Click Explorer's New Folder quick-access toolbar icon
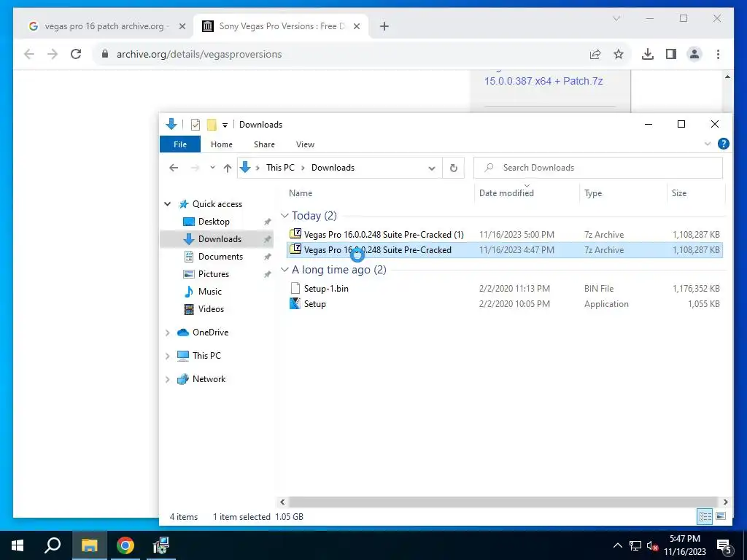This screenshot has width=747, height=560. [212, 125]
